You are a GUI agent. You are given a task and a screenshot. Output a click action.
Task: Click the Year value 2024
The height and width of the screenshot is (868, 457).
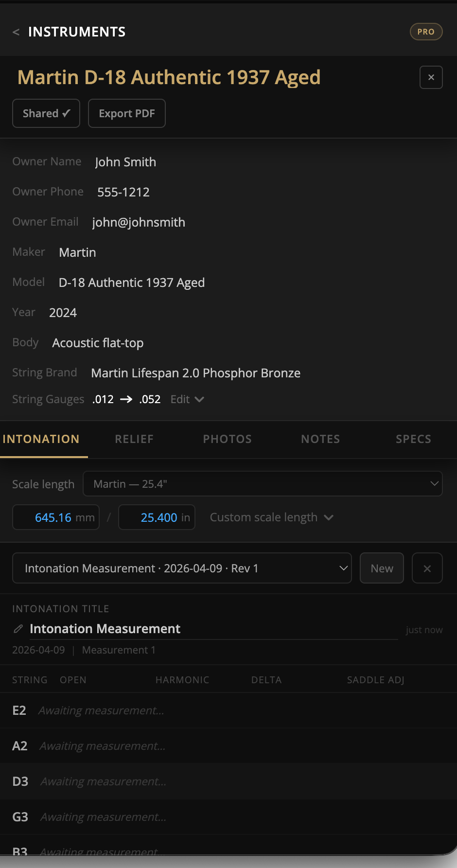tap(63, 313)
